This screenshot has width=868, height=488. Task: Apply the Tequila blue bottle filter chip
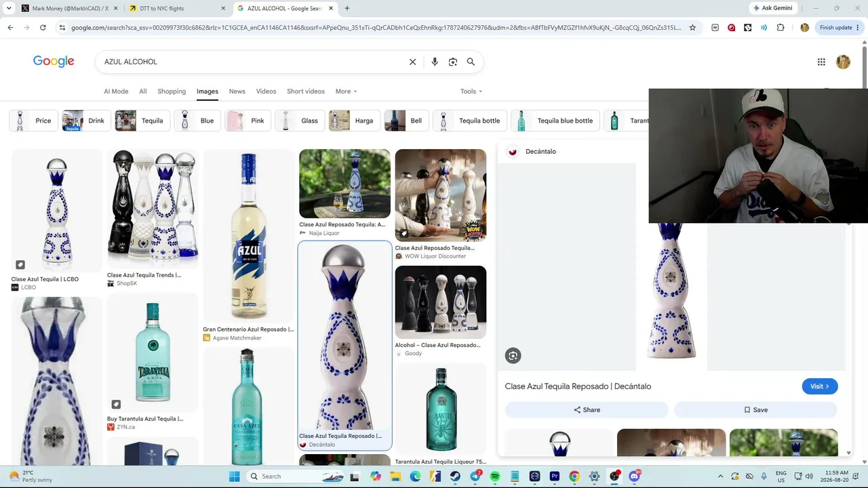click(555, 121)
